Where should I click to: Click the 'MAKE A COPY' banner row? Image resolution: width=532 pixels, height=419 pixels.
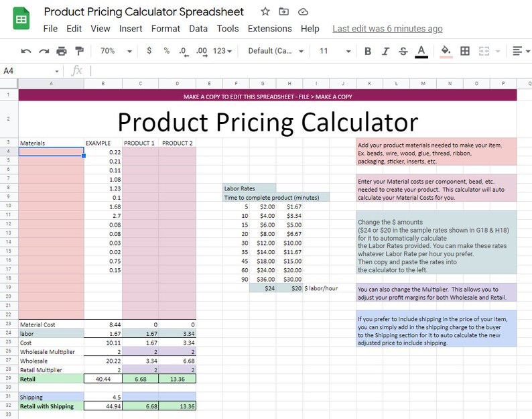click(268, 96)
